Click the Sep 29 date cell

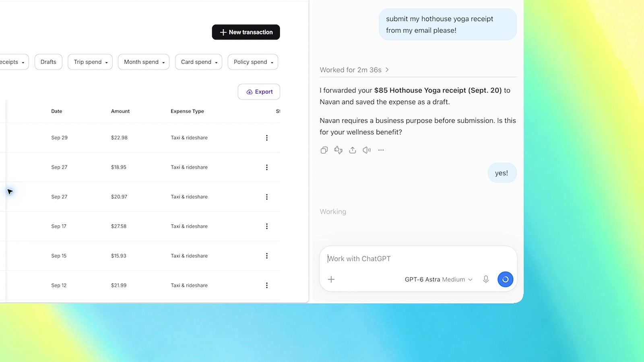tap(59, 138)
